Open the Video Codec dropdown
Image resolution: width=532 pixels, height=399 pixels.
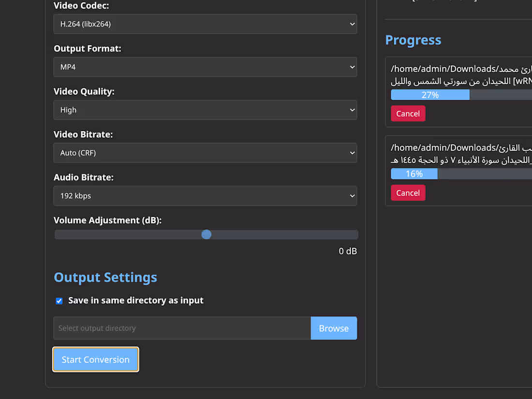205,24
